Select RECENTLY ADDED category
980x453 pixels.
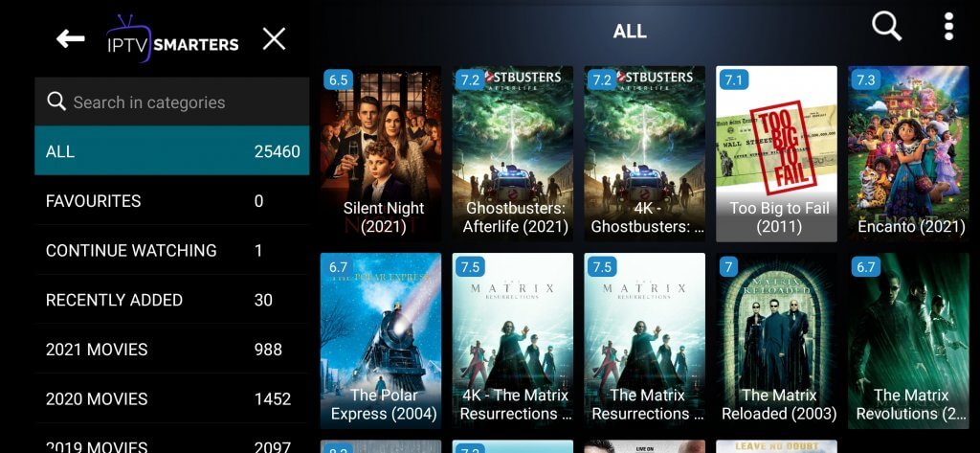tap(172, 300)
